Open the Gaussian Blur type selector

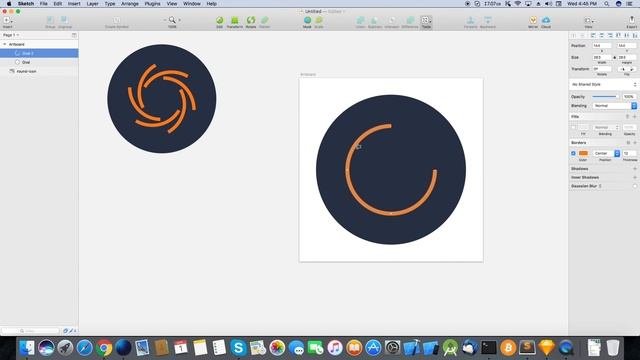pos(600,186)
